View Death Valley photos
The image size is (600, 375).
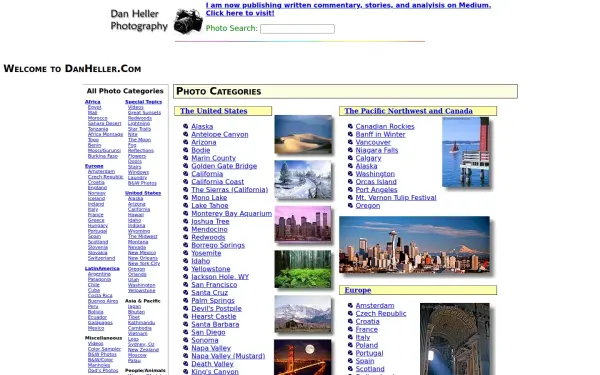pyautogui.click(x=212, y=364)
